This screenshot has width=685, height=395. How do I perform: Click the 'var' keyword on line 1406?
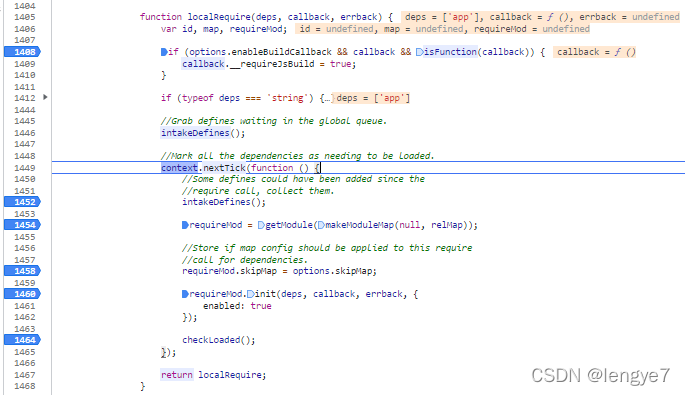click(x=169, y=29)
